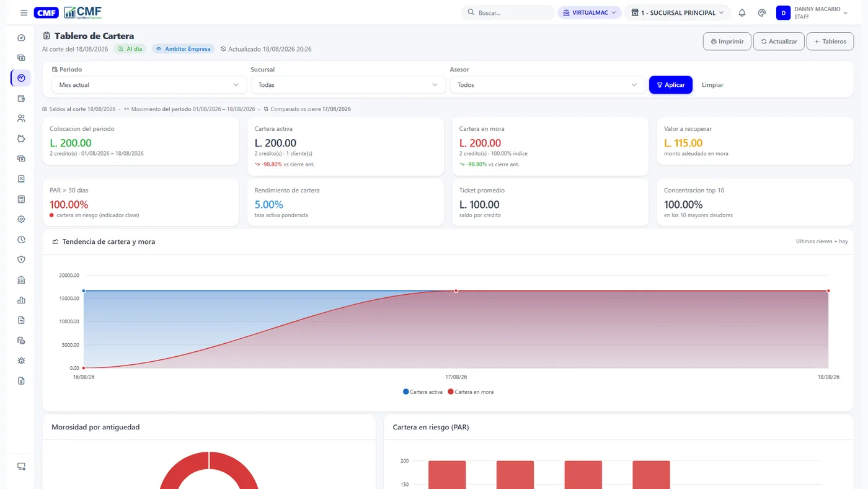Open the 1 - SUCURSAL PRINCIPAL branch selector
Screen dimensions: 868x489
[677, 12]
